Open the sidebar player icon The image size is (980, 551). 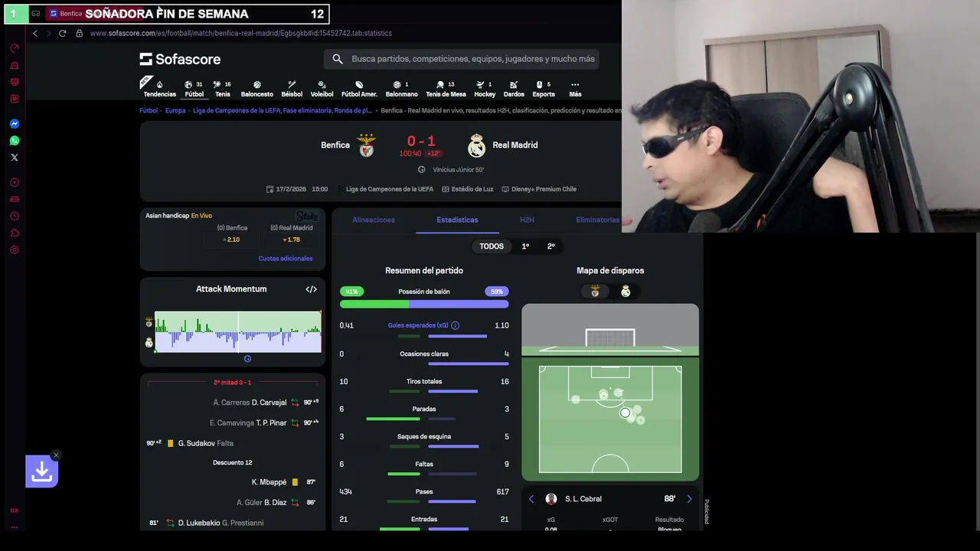pyautogui.click(x=14, y=182)
